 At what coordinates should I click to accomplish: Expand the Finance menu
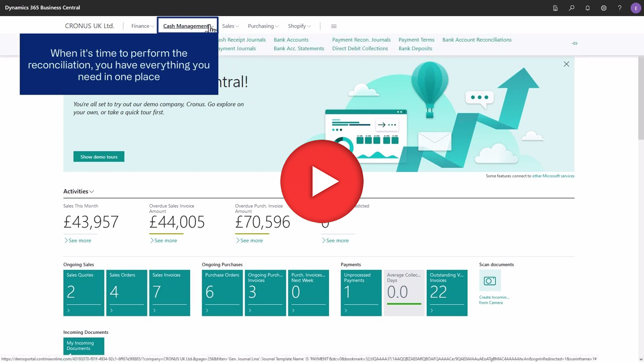coord(143,26)
